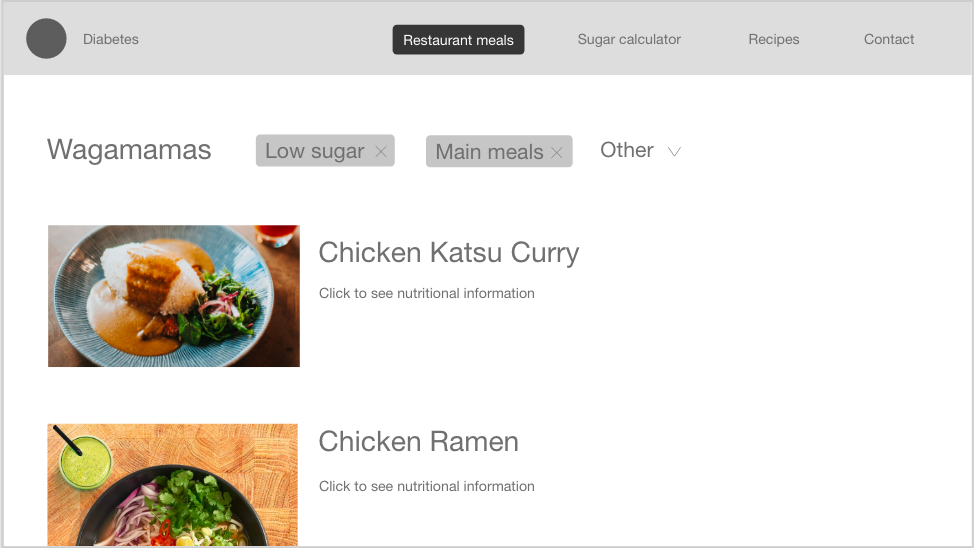Open the Contact page link

pos(889,39)
